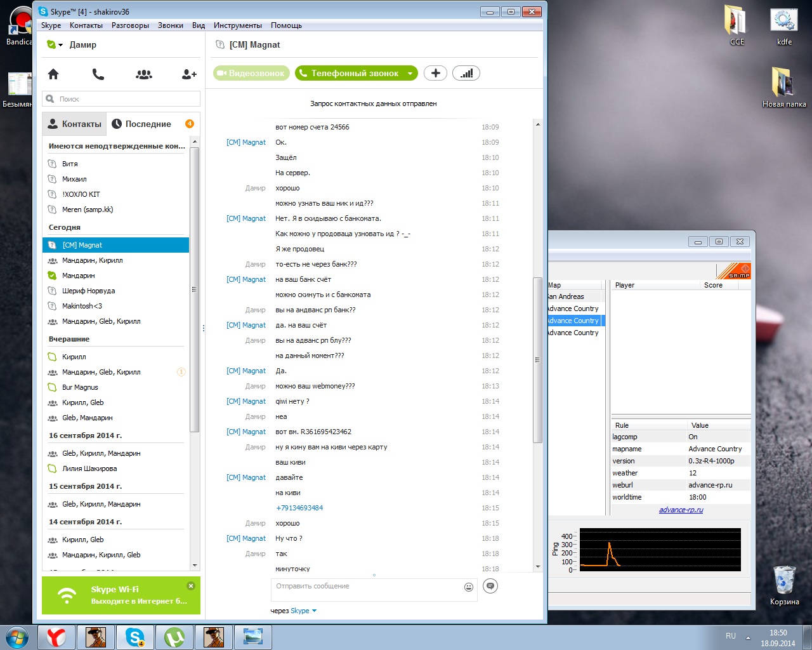Create a group with the people icon
Screen dimensions: 812x650
(144, 74)
